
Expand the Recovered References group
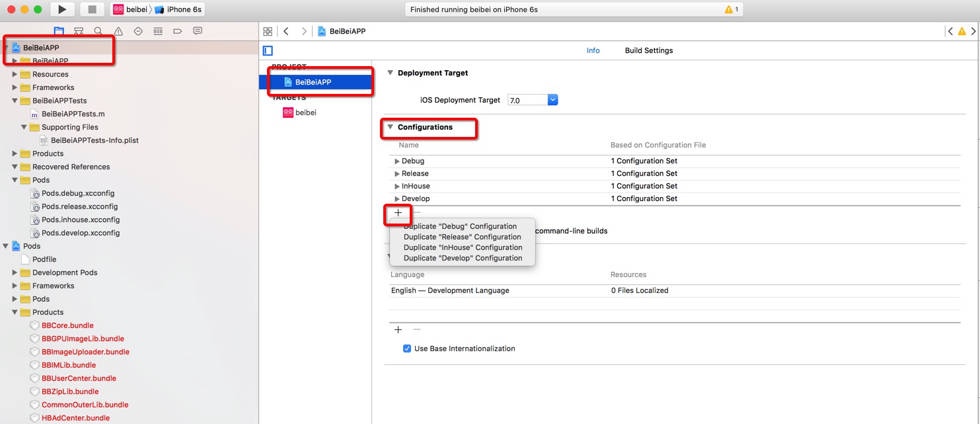[15, 167]
